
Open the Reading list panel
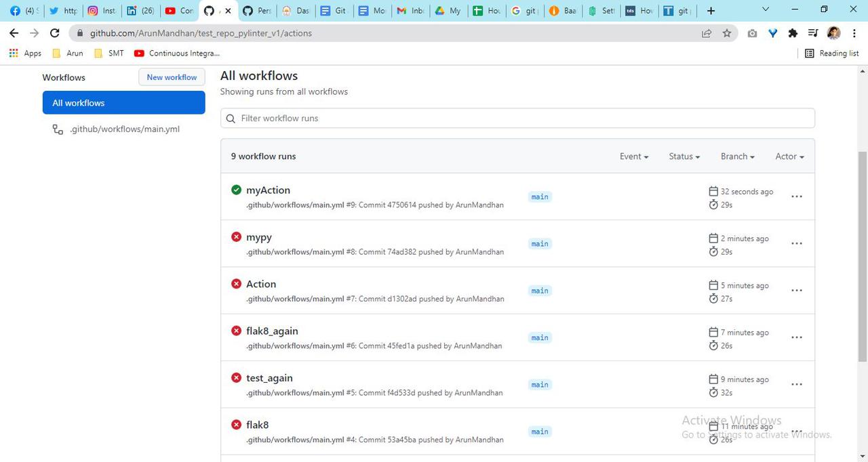(x=831, y=53)
